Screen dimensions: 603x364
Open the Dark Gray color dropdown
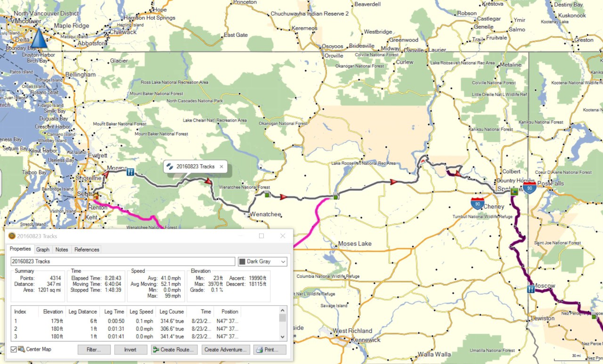click(262, 261)
